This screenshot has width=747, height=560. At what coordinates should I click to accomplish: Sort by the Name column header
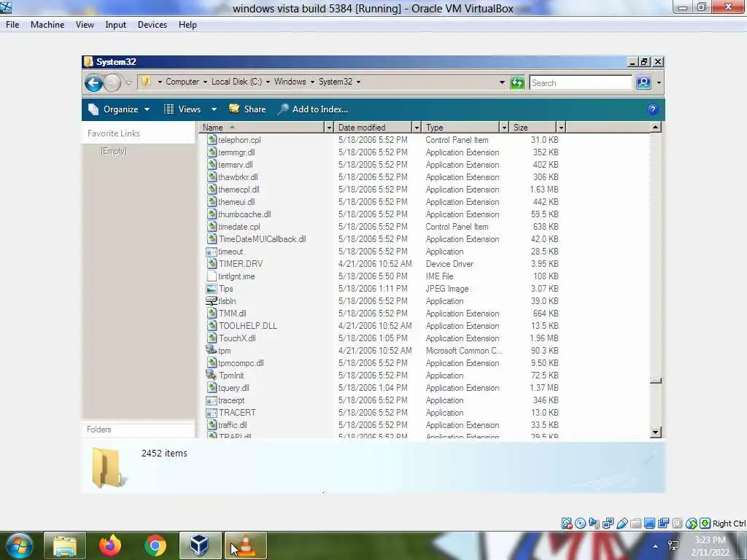point(262,127)
